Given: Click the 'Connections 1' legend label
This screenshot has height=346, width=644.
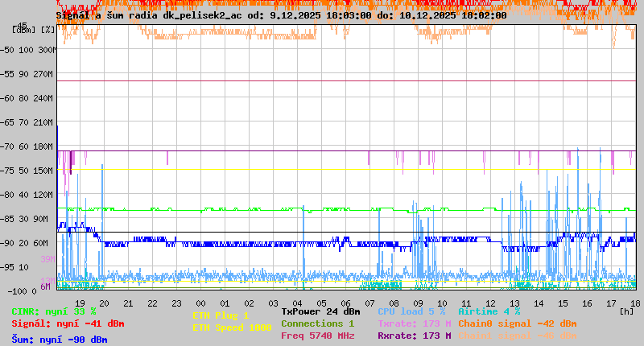Looking at the screenshot, I should pyautogui.click(x=317, y=323).
